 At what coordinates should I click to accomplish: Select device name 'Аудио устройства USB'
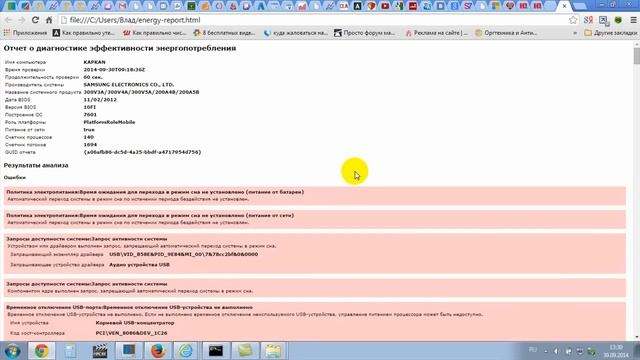(139, 265)
